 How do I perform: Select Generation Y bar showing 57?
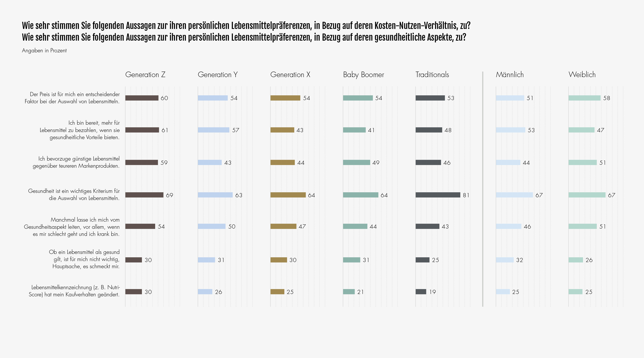[x=213, y=130]
